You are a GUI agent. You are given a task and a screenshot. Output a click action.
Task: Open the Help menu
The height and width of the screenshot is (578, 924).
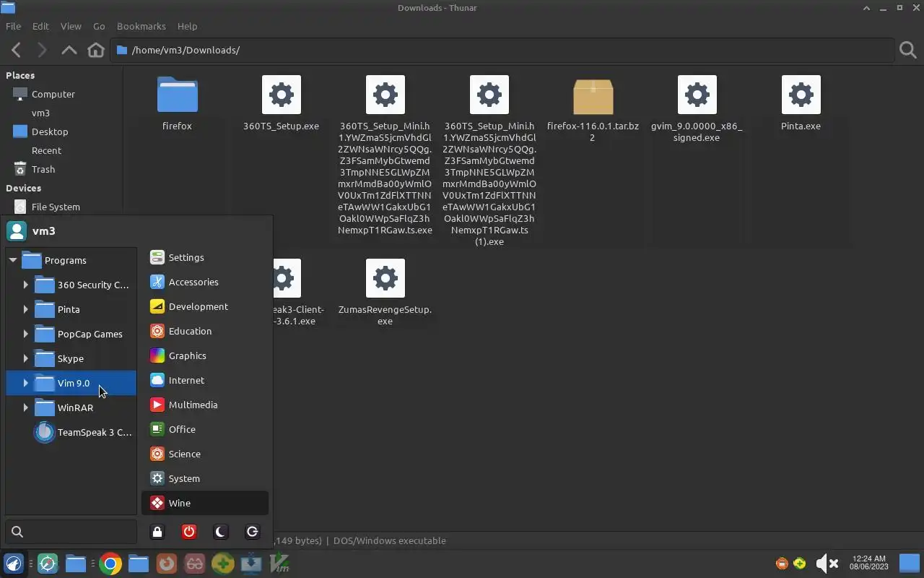(x=187, y=26)
